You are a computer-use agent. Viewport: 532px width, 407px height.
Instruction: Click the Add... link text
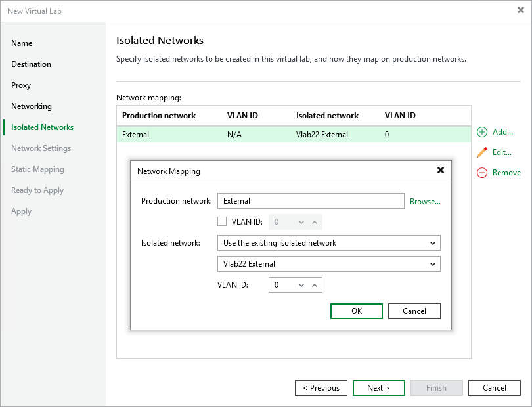tap(502, 132)
